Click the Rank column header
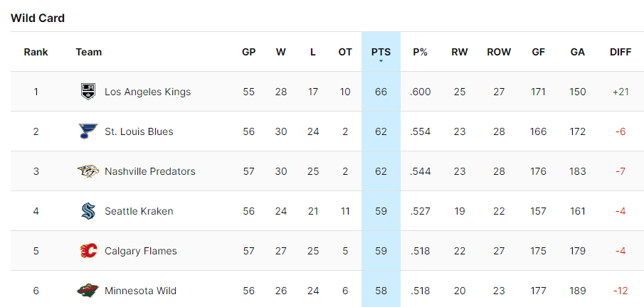The height and width of the screenshot is (307, 644). pos(36,52)
